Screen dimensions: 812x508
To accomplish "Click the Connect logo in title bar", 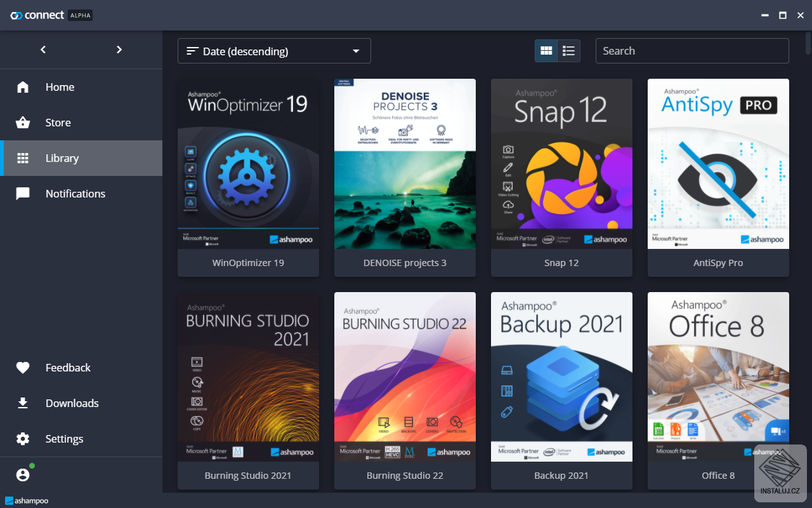I will click(x=37, y=15).
